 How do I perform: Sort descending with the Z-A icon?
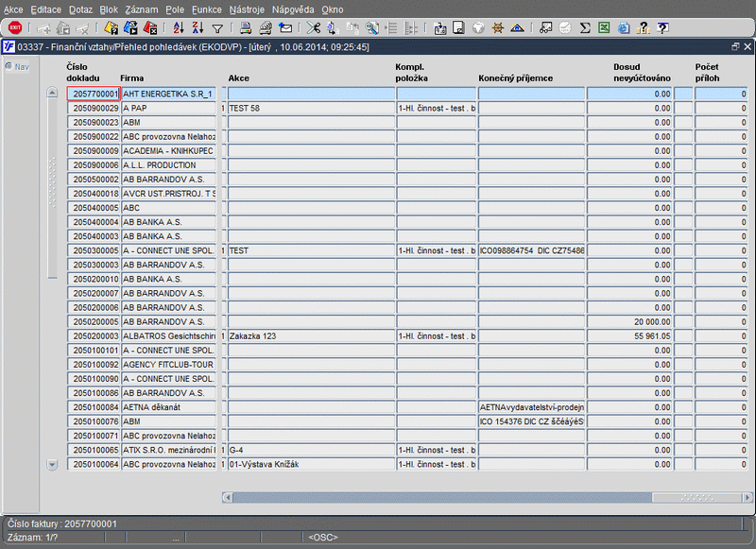198,28
